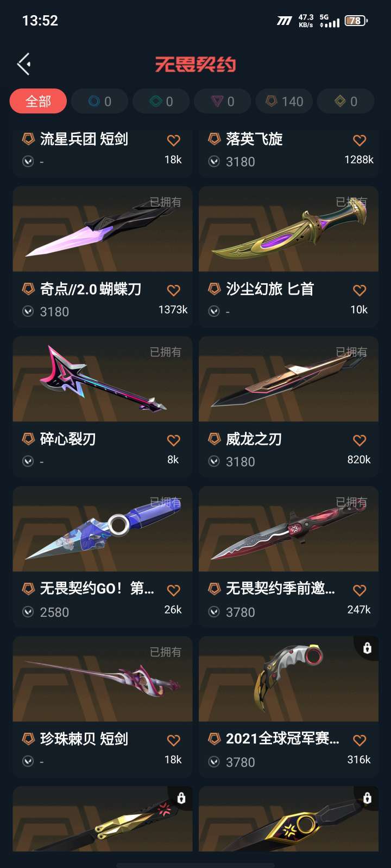Tap heart icon for 珍珠棘贝 短剑
Image resolution: width=391 pixels, height=868 pixels.
[x=173, y=740]
